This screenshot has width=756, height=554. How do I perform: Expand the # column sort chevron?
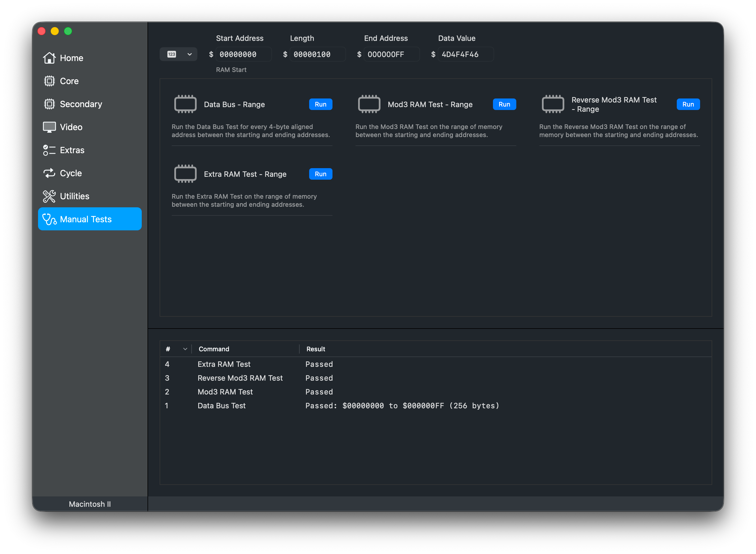pos(185,349)
